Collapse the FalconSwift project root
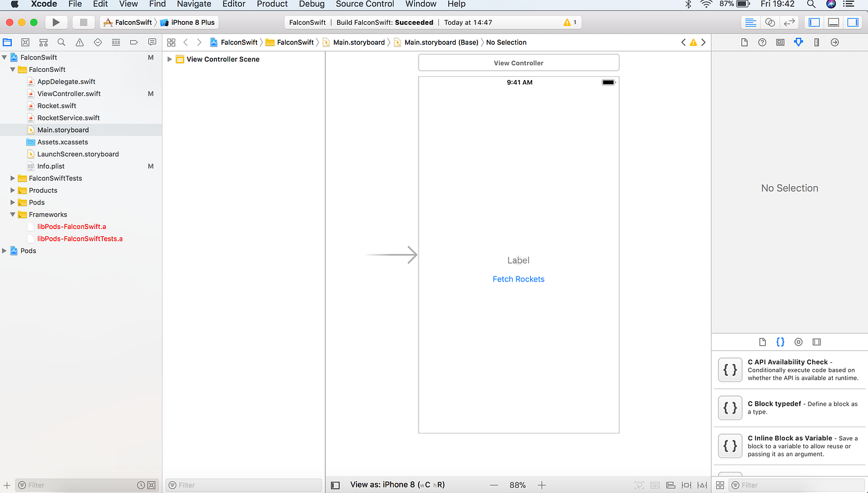Screen dimensions: 868x493 (x=5, y=58)
